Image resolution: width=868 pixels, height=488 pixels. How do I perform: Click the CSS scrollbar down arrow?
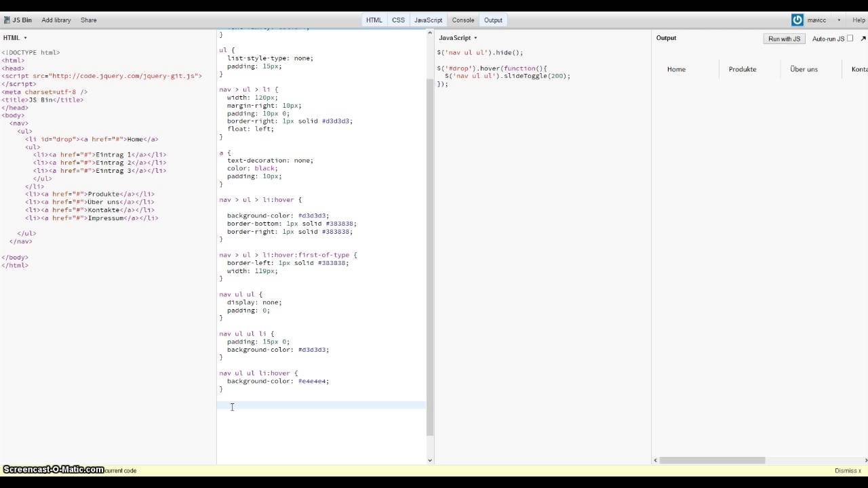click(x=430, y=461)
